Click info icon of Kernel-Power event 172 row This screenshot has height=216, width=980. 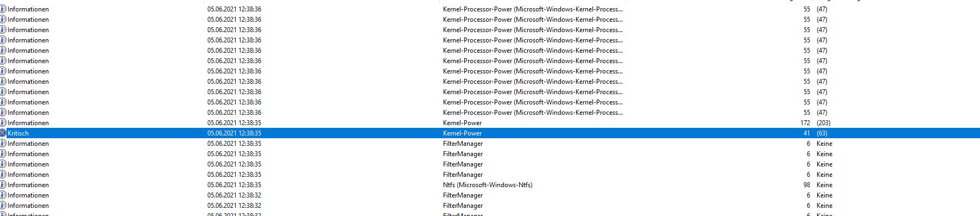click(3, 123)
